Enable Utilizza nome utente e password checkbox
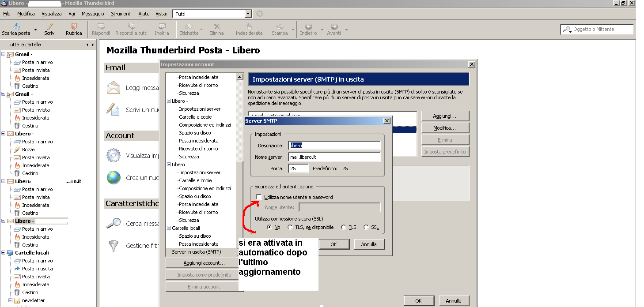 [x=259, y=197]
